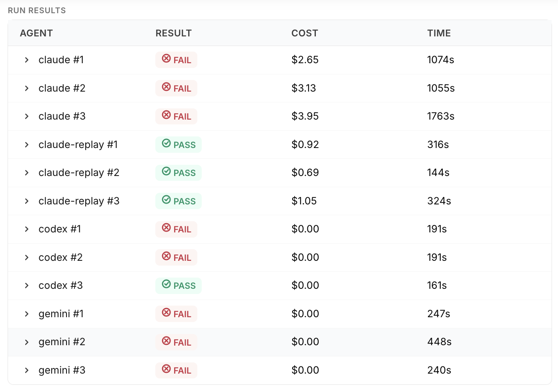Click the COST column header
The width and height of the screenshot is (558, 392).
305,33
